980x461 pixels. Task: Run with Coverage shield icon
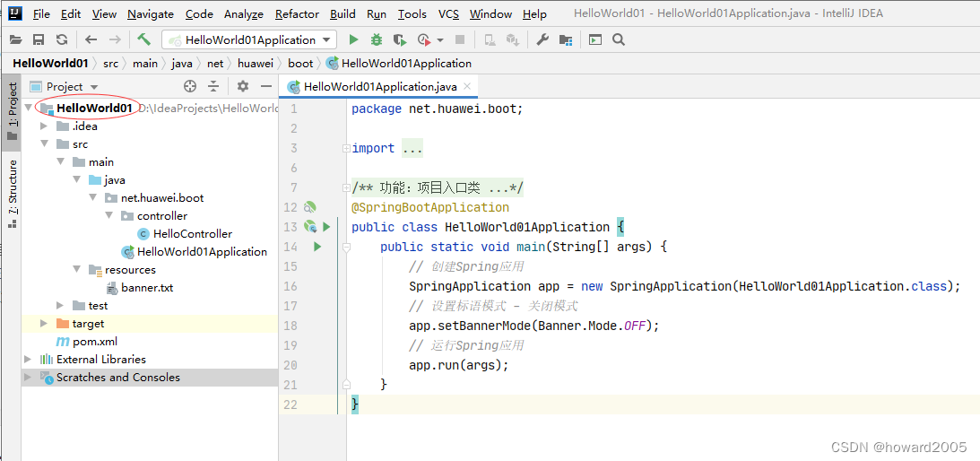point(399,40)
